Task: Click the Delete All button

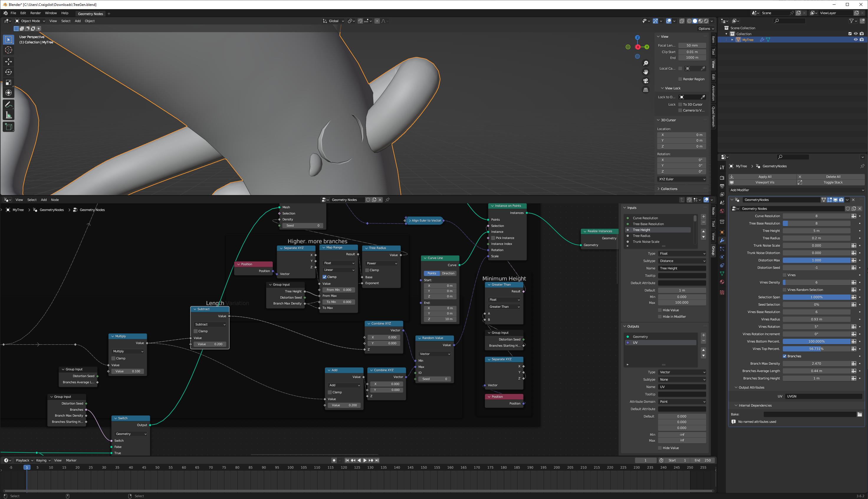Action: pos(831,177)
